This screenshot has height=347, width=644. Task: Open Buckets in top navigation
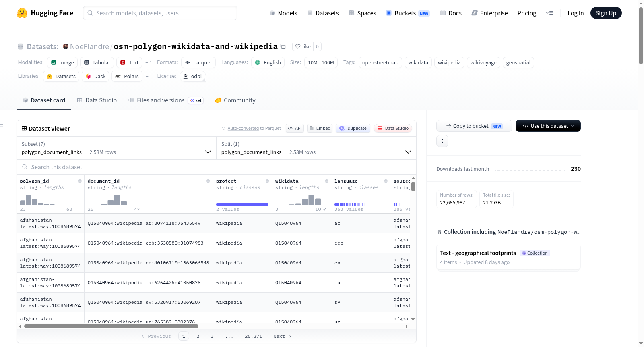pos(408,13)
